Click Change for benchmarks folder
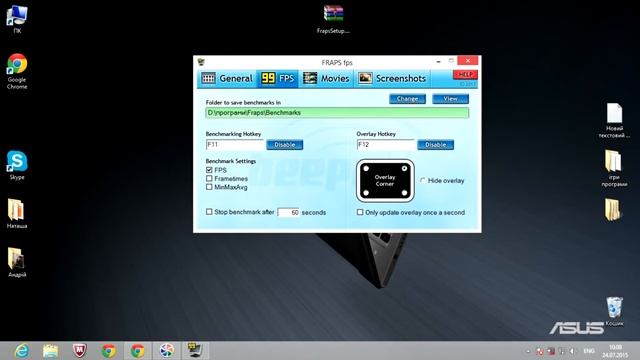This screenshot has width=640, height=360. (x=407, y=99)
